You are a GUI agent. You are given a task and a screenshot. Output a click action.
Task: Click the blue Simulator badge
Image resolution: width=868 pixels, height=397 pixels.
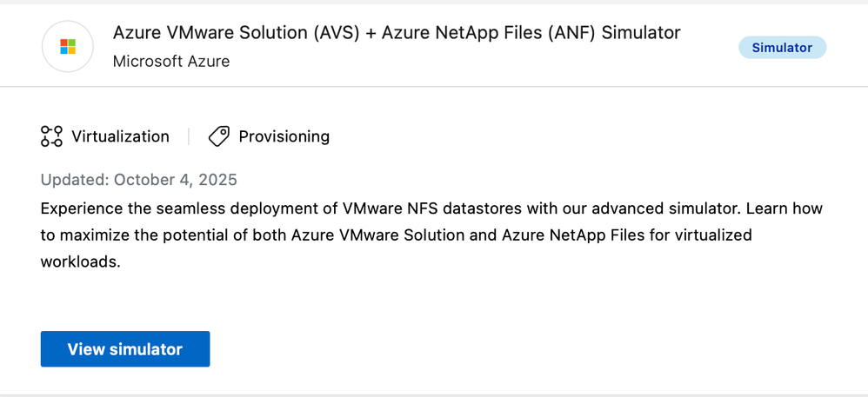pyautogui.click(x=782, y=48)
